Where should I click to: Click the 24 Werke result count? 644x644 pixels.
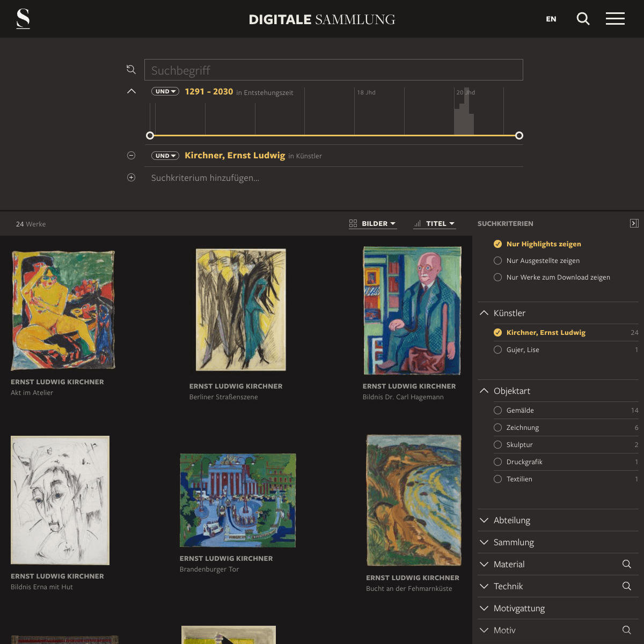pyautogui.click(x=31, y=224)
